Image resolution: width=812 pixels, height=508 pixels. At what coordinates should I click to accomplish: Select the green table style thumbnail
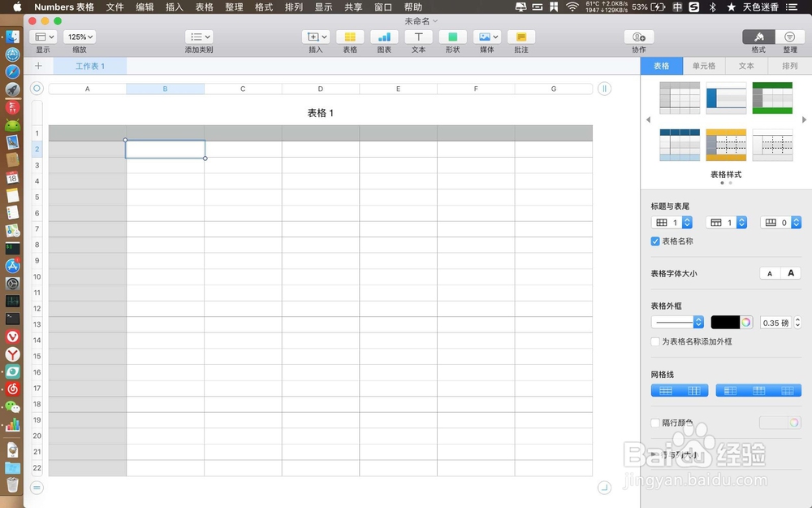pos(772,98)
